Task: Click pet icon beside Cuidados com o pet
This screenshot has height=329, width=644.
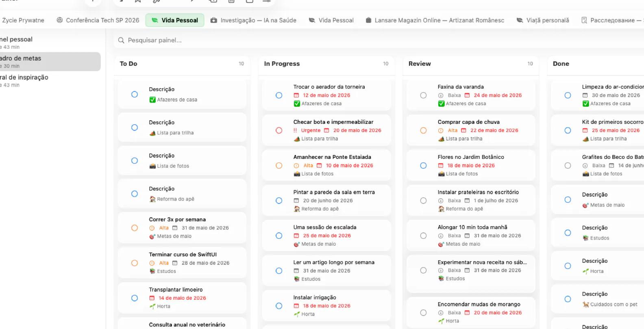Action: (x=586, y=304)
